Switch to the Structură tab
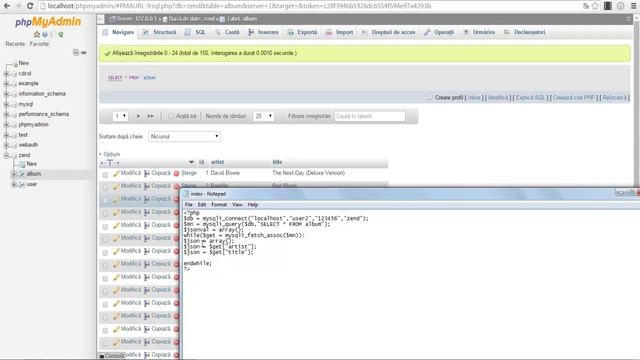 (160, 32)
